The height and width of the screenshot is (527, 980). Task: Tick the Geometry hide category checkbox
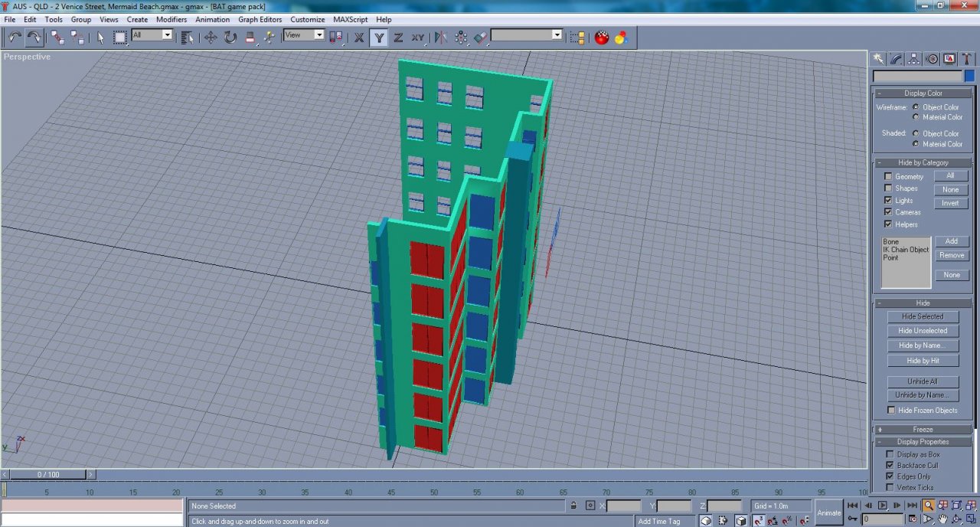click(888, 176)
